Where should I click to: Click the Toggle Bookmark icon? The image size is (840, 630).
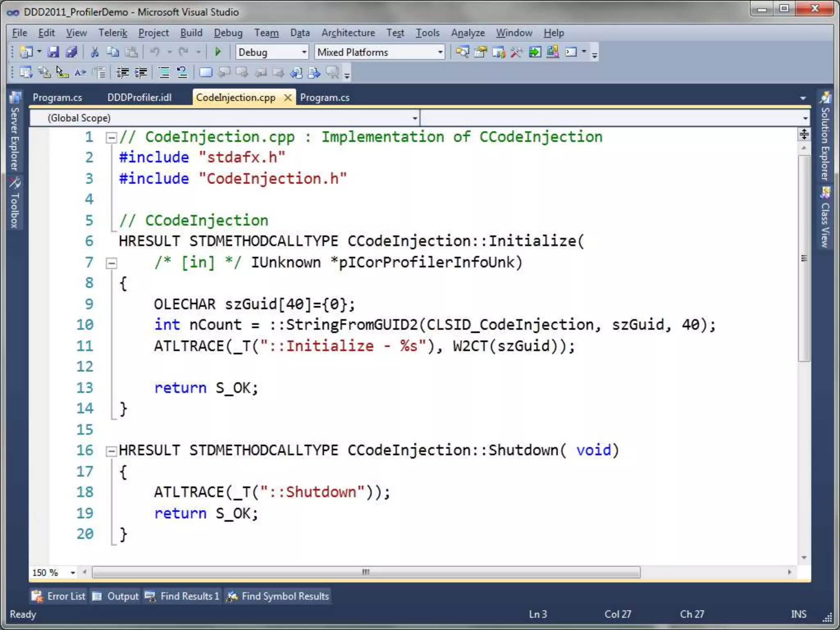[x=205, y=73]
